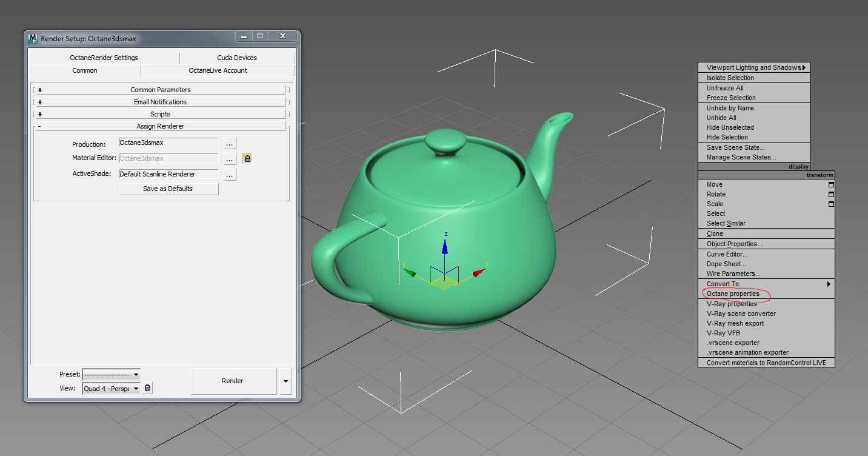Select Hide Unselected
The image size is (868, 456).
754,127
